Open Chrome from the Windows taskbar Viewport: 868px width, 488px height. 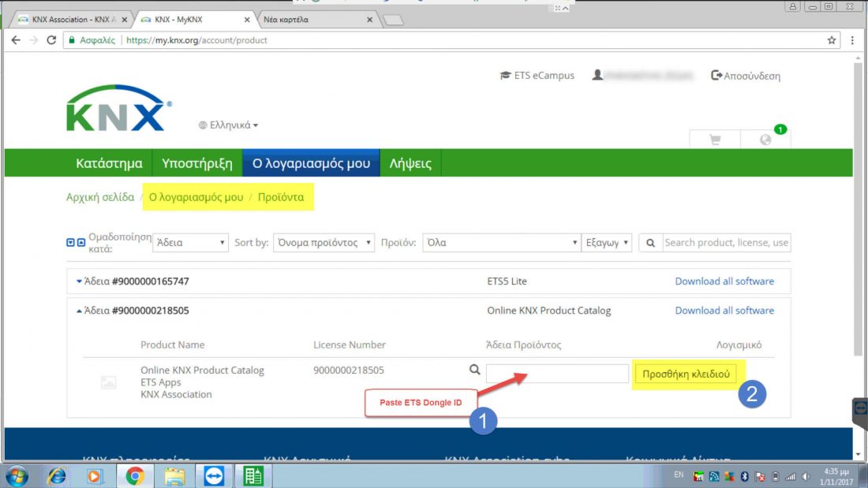(x=135, y=476)
